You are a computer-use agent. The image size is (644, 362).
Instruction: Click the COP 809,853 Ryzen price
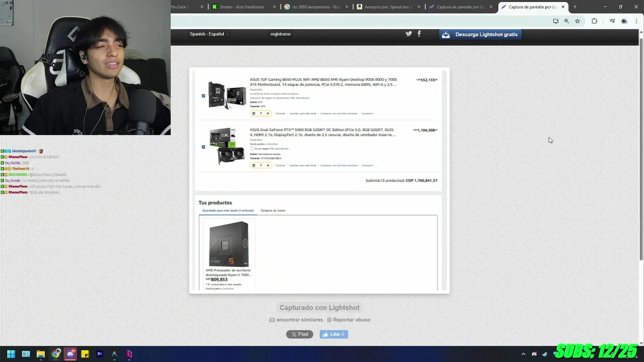pyautogui.click(x=217, y=280)
